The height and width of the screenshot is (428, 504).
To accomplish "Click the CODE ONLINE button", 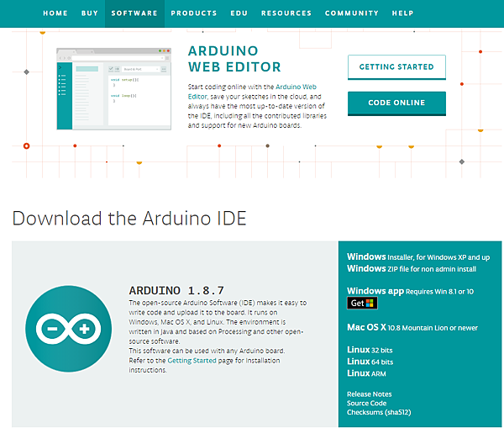I will click(x=396, y=103).
